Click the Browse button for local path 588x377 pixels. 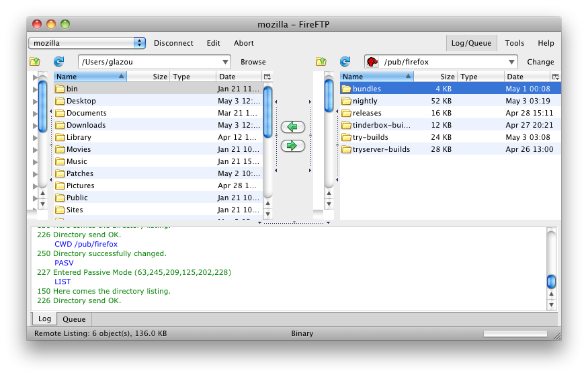253,62
